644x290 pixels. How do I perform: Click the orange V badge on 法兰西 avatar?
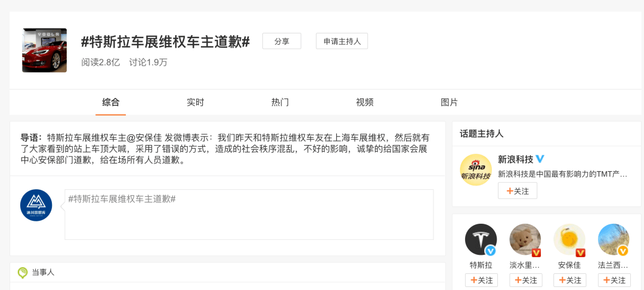coord(623,251)
